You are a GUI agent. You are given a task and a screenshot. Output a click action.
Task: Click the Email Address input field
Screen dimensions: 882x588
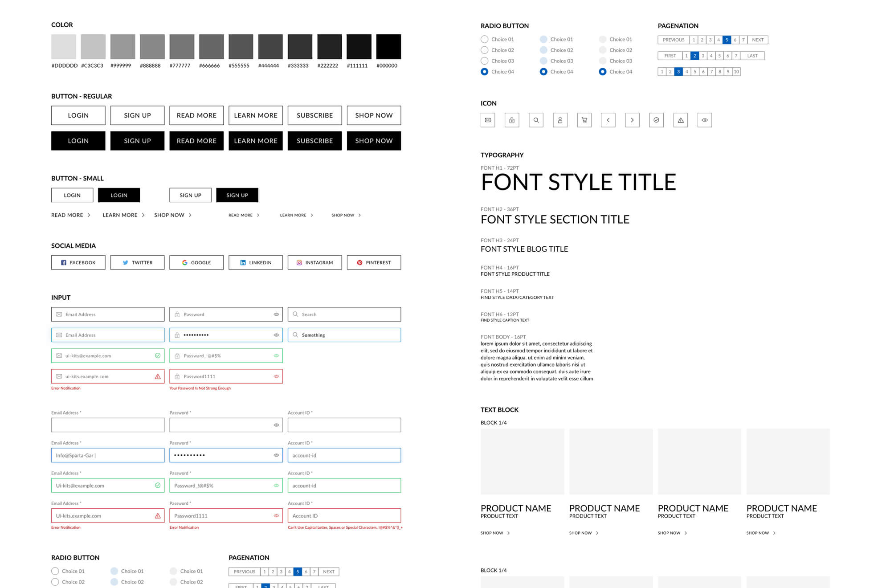(x=108, y=314)
